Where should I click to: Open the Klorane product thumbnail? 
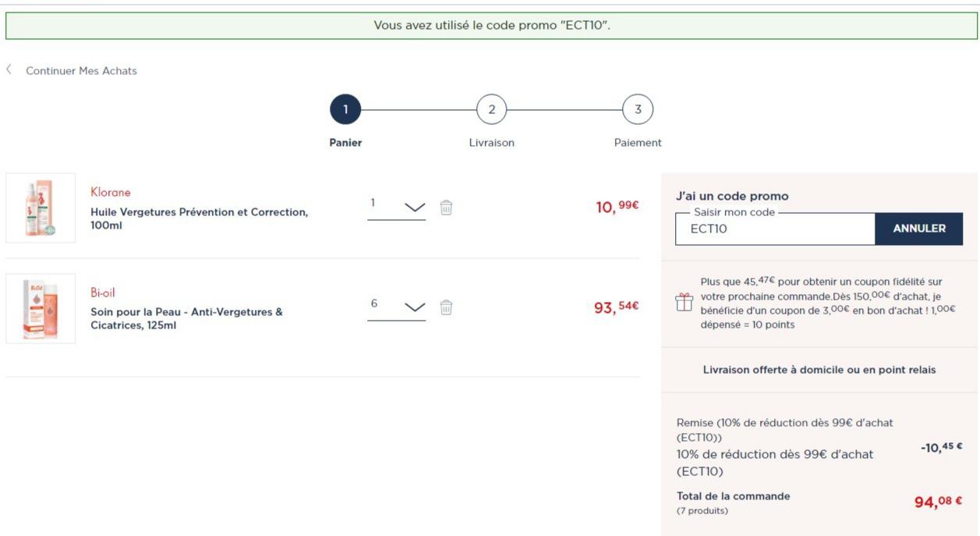41,208
